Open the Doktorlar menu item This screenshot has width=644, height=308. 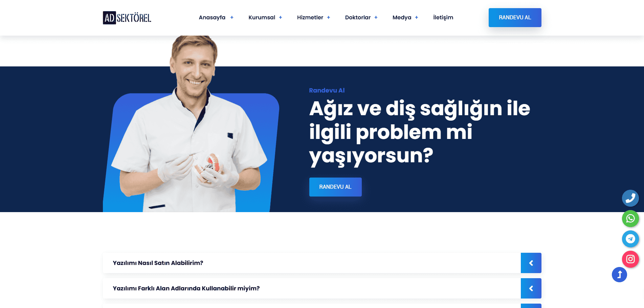point(358,17)
